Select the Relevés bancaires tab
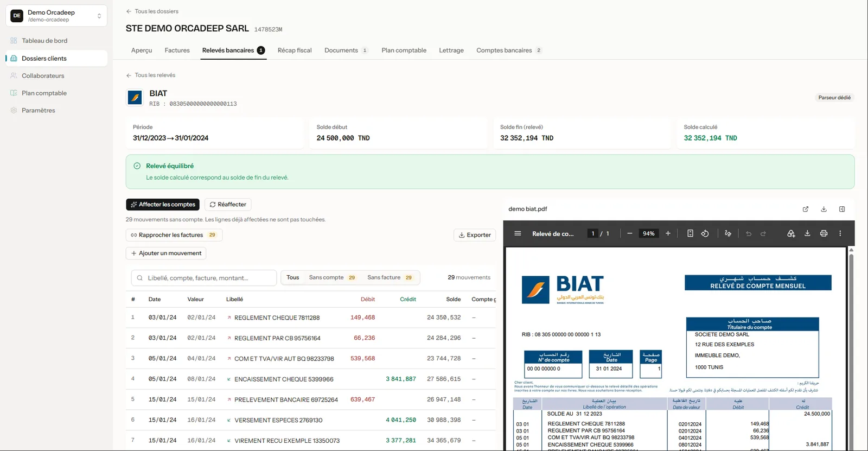The width and height of the screenshot is (868, 451). [233, 50]
